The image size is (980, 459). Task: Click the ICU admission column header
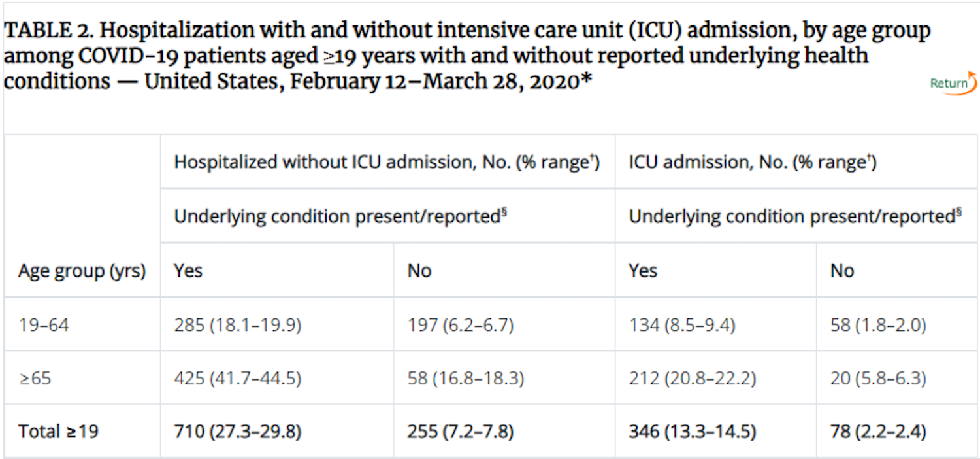pos(752,162)
